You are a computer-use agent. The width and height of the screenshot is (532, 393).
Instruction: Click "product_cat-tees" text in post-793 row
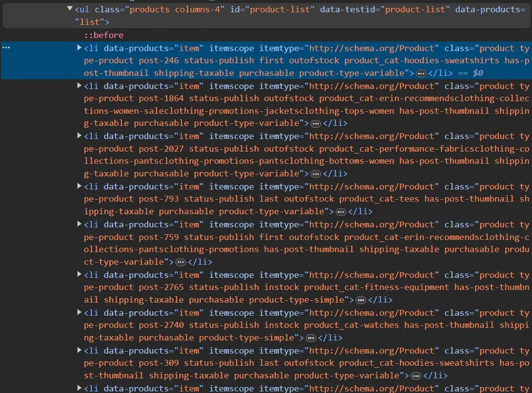point(379,199)
